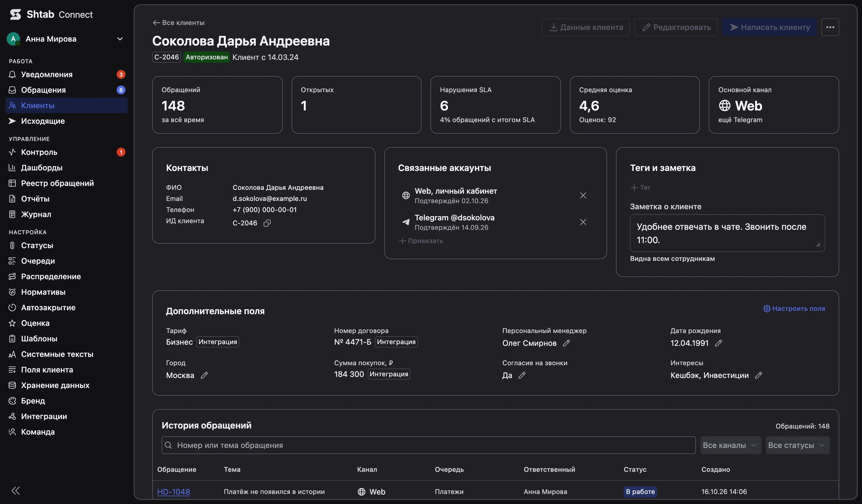Edit the Город Москва field
862x504 pixels.
(204, 375)
